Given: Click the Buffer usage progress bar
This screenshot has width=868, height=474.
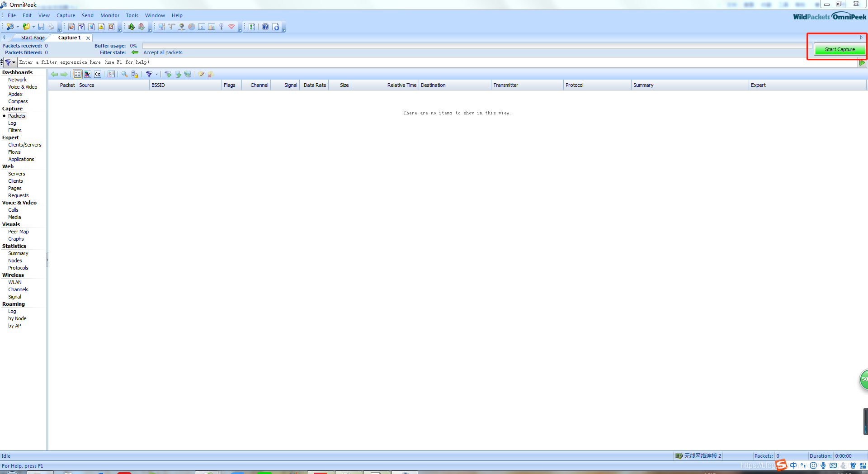Looking at the screenshot, I should [477, 46].
